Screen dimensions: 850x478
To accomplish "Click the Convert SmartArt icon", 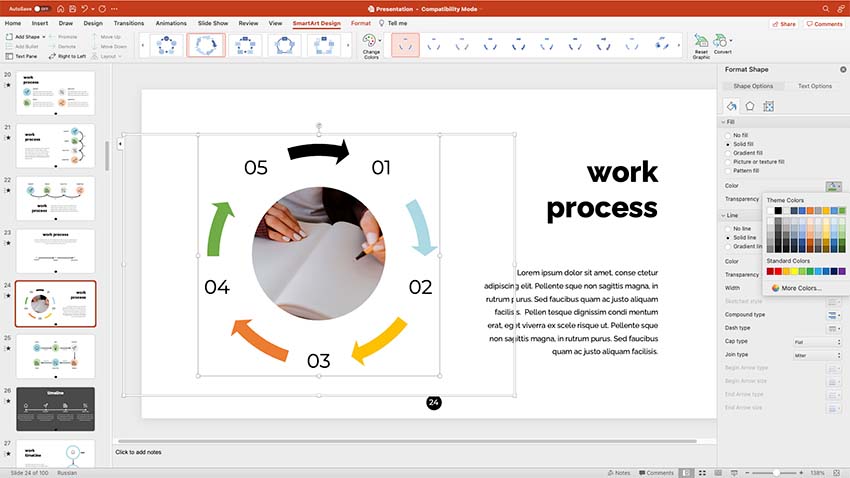I will [722, 46].
